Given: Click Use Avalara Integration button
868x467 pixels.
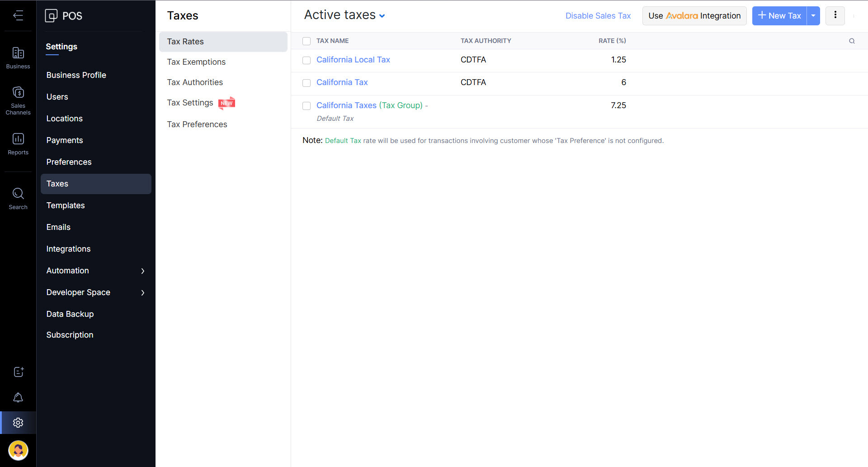Looking at the screenshot, I should coord(694,16).
